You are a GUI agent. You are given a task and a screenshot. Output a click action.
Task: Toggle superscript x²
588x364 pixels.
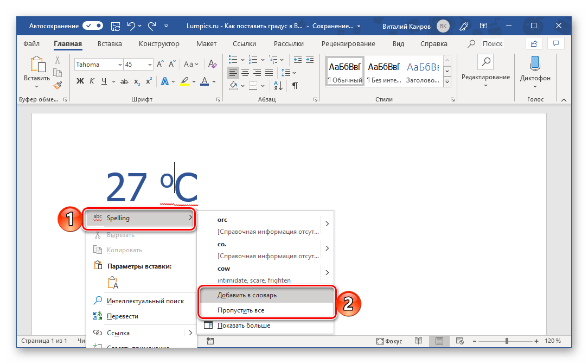click(x=149, y=81)
